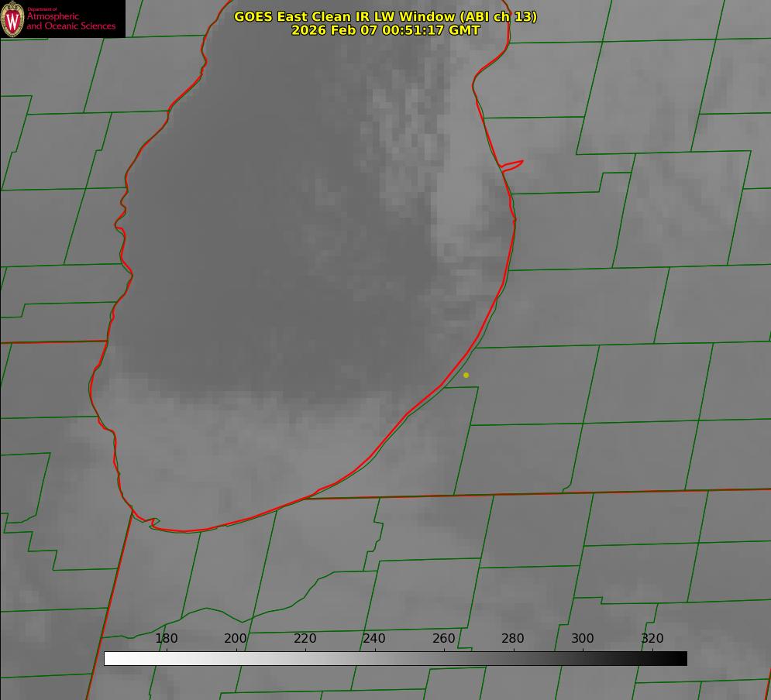This screenshot has width=771, height=700.
Task: Click the '220' colorbar label
Action: pos(305,638)
